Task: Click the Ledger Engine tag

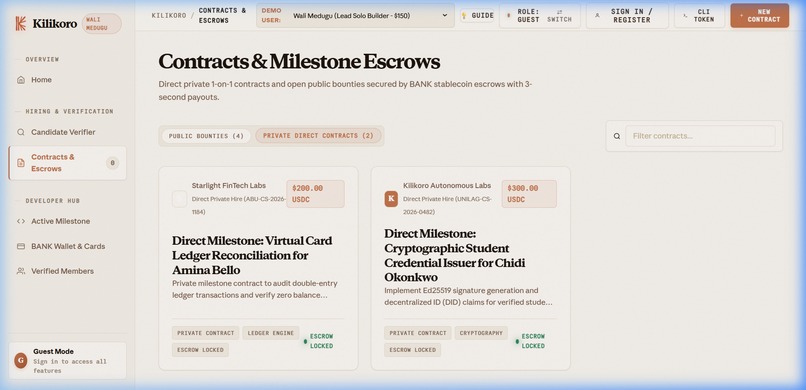Action: (x=270, y=333)
